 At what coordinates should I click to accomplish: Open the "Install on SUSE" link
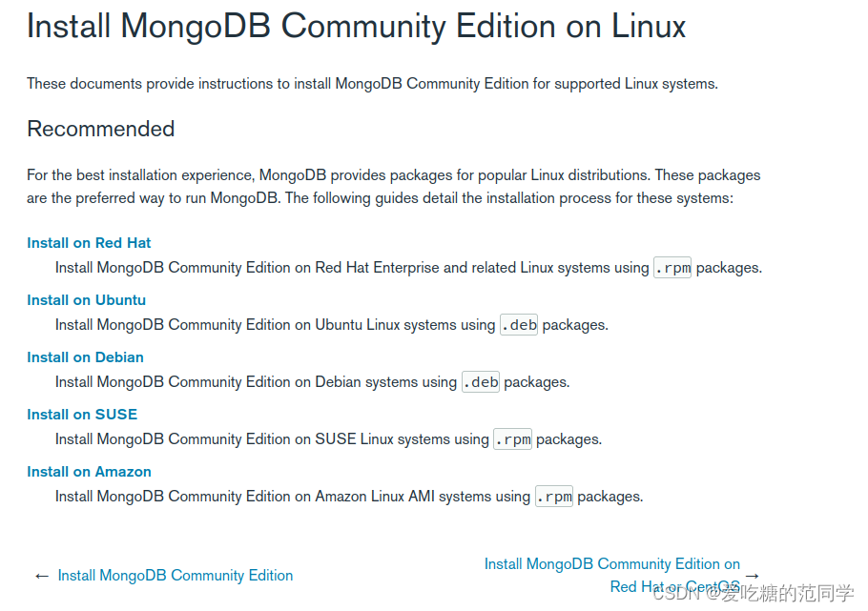[x=82, y=415]
